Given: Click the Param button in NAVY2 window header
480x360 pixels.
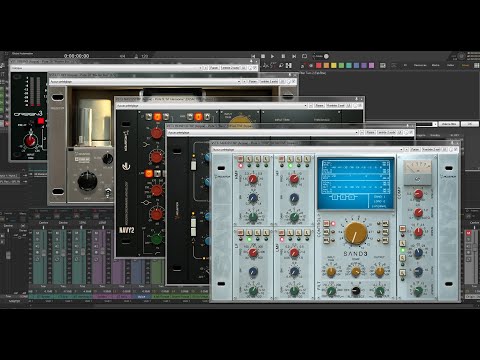Looking at the screenshot, I should point(319,105).
